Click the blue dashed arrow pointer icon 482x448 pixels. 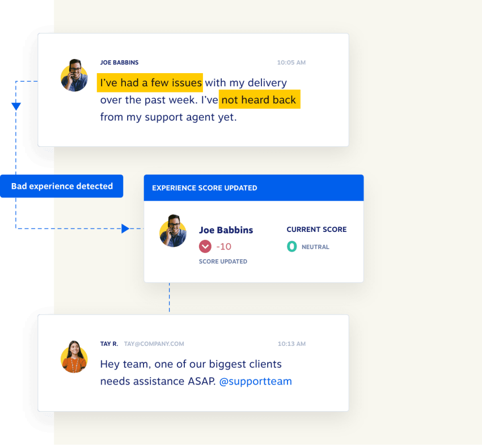(x=126, y=229)
